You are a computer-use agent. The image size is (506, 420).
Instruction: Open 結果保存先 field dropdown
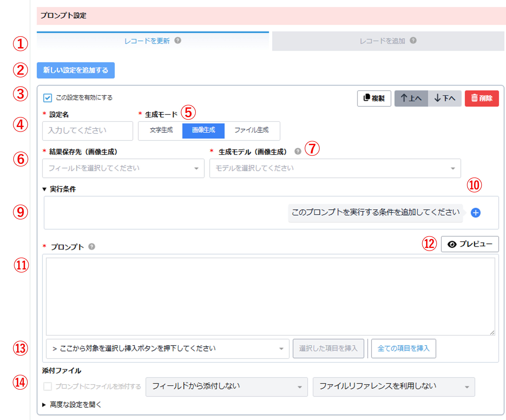tap(123, 168)
